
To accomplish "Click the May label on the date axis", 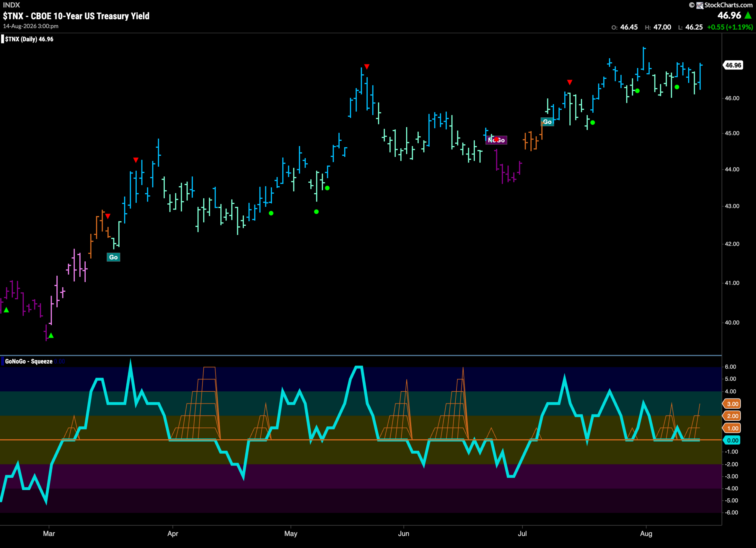I will (291, 533).
